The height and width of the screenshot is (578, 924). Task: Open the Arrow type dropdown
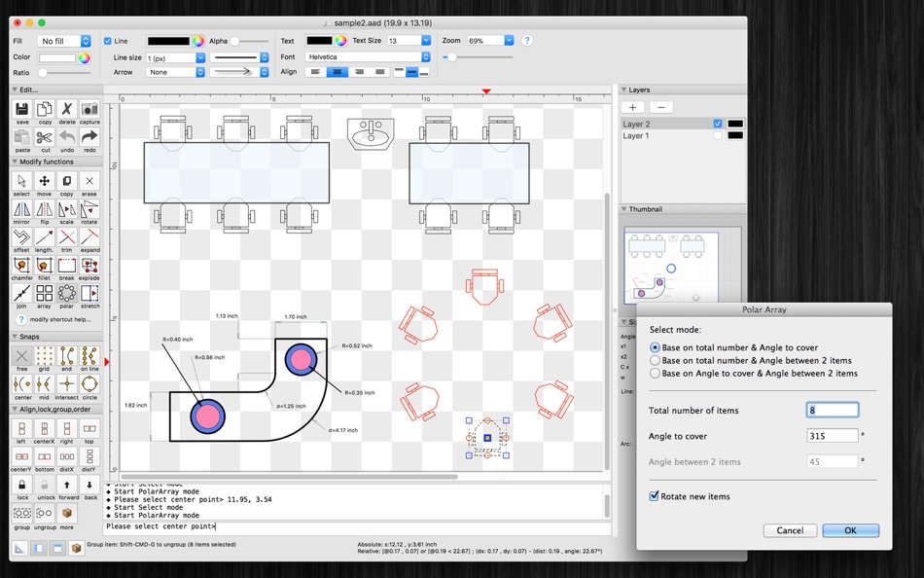(x=175, y=72)
